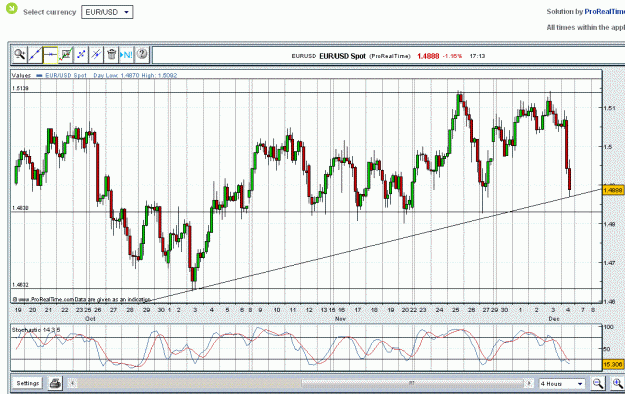625x394 pixels.
Task: Click the Dec month label on time axis
Action: click(x=554, y=319)
